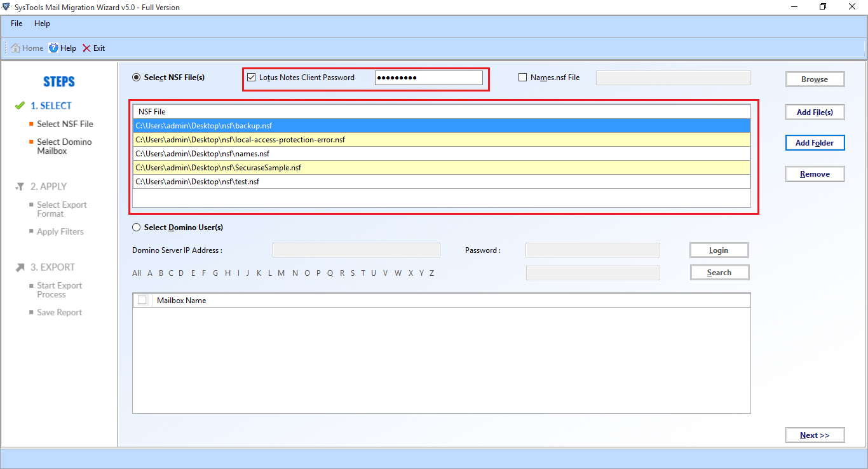Click the Domino Server IP Address field
Image resolution: width=868 pixels, height=469 pixels.
356,250
